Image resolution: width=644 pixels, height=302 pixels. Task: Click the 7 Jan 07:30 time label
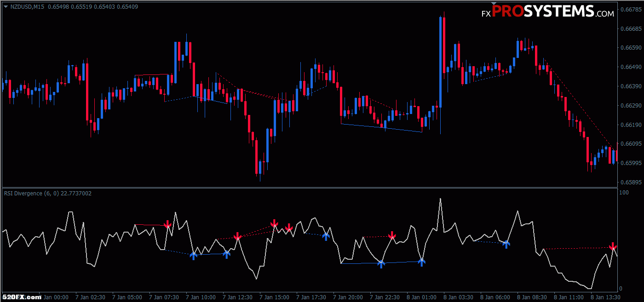pyautogui.click(x=163, y=297)
